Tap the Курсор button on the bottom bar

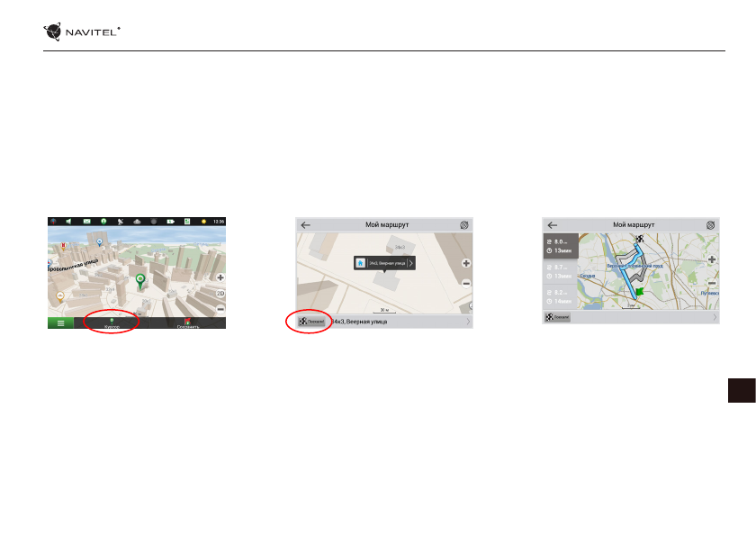tap(112, 323)
